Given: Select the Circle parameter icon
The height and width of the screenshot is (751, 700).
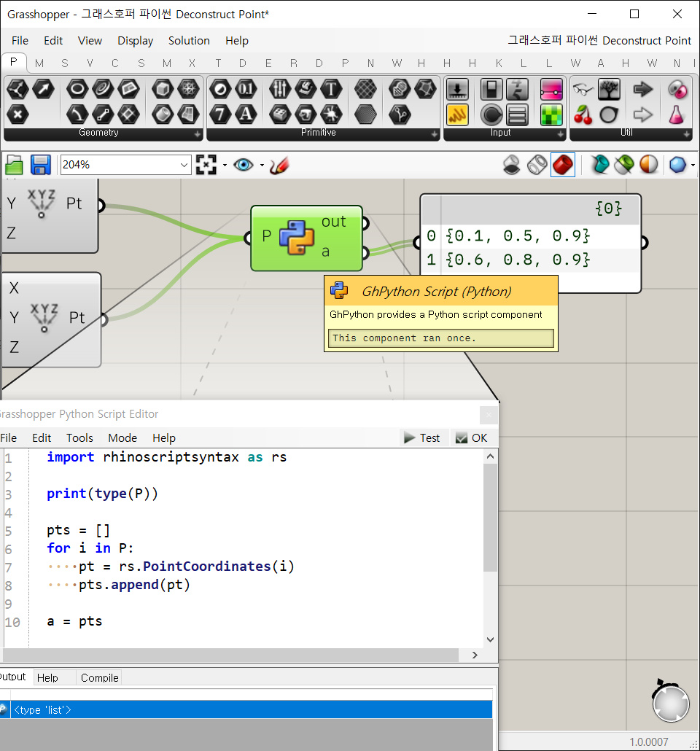Looking at the screenshot, I should pos(77,89).
